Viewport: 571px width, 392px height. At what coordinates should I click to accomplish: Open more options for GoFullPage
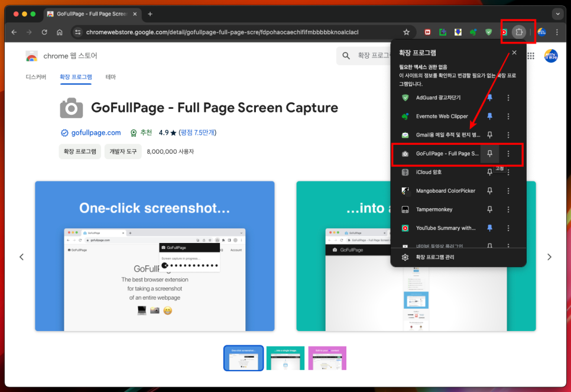click(x=508, y=153)
